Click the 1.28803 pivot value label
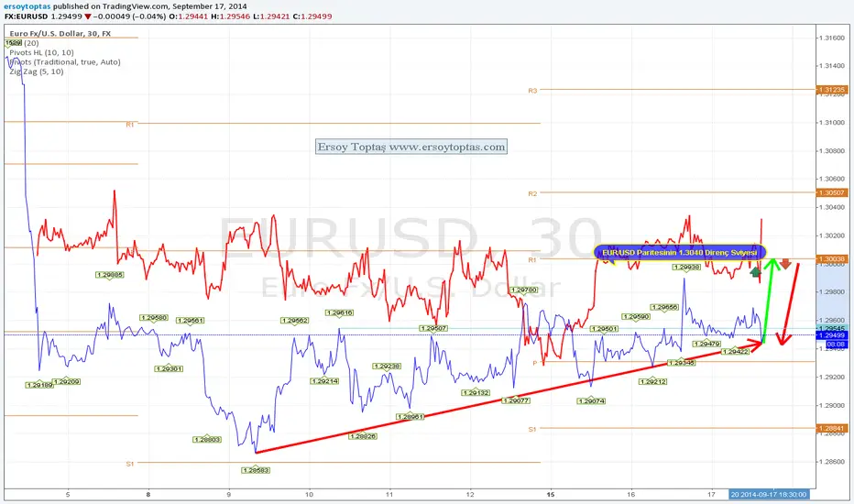The image size is (854, 504). (207, 439)
